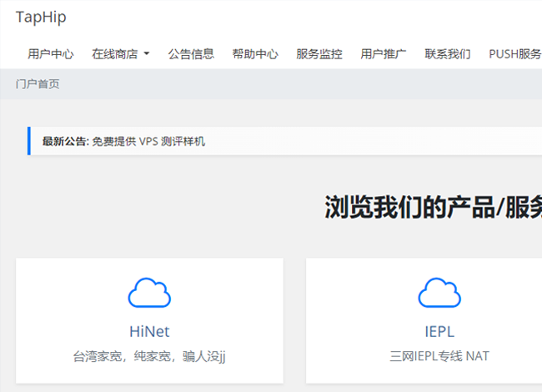Viewport: 542px width, 392px height.
Task: Click the 联系我们 nav link
Action: 447,53
